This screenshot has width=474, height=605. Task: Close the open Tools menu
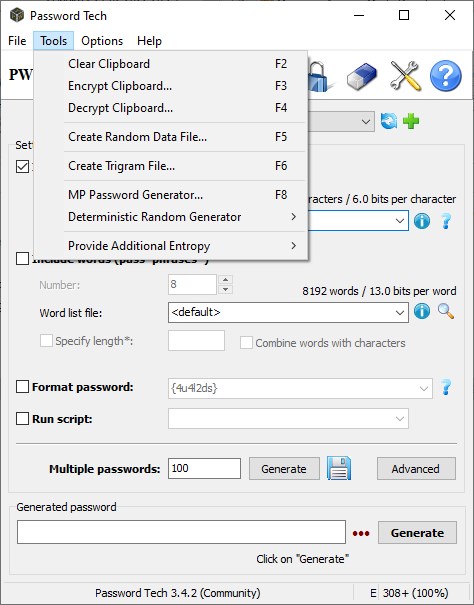[53, 41]
